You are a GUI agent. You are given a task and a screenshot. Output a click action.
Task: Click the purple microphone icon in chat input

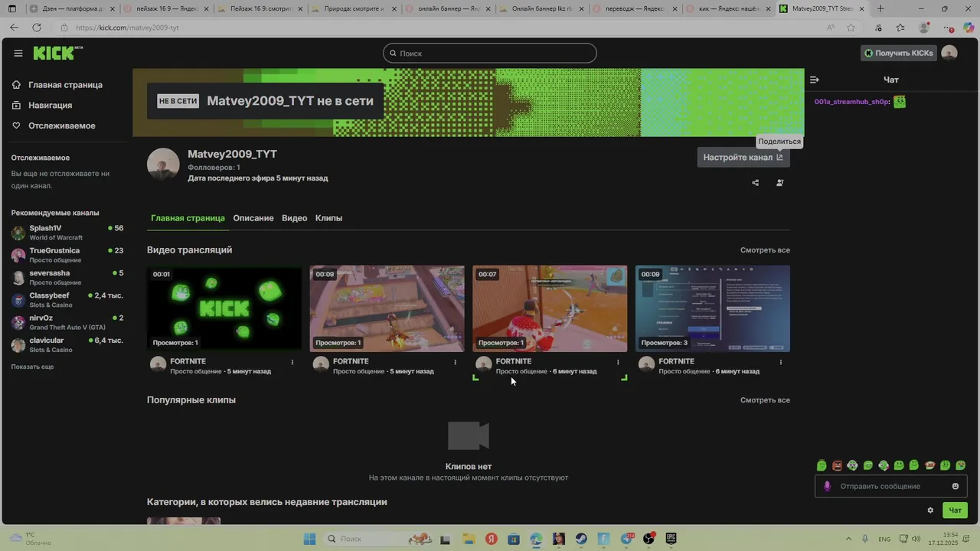(828, 486)
